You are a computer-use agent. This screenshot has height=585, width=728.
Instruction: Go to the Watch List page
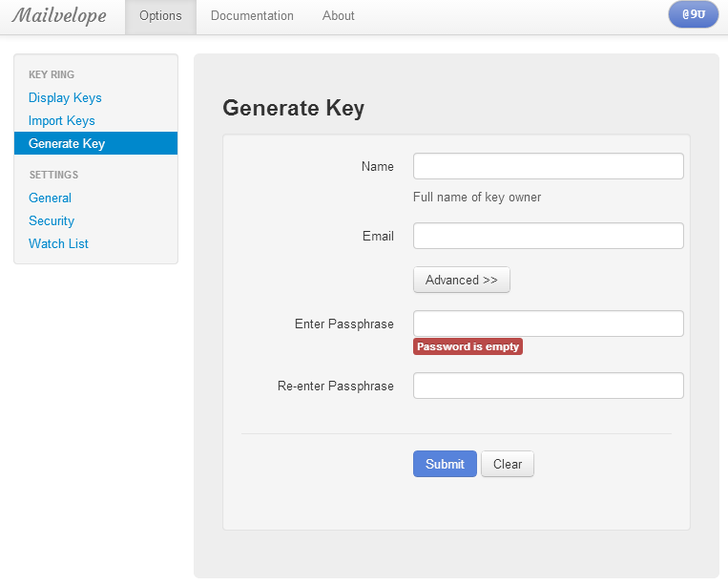[58, 243]
